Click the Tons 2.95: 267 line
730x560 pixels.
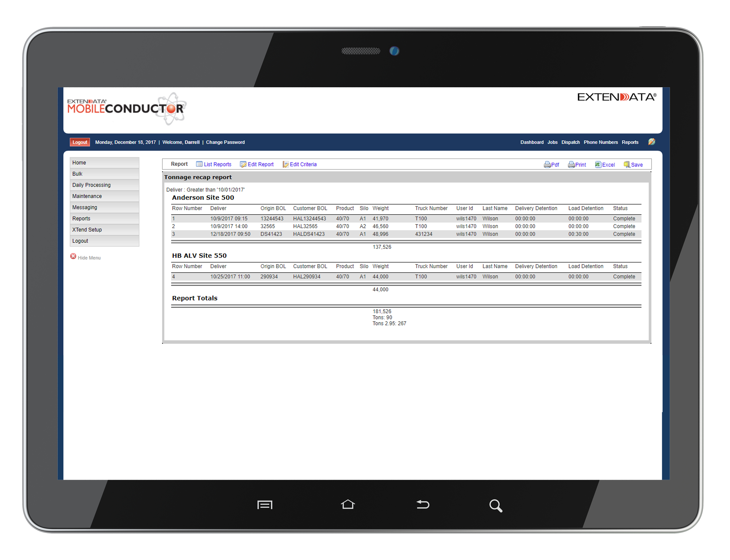pos(389,323)
